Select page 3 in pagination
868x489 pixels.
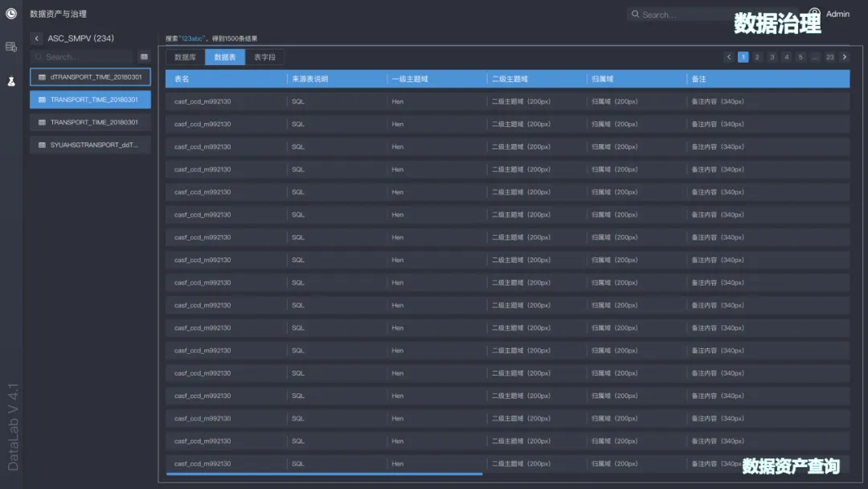(772, 57)
